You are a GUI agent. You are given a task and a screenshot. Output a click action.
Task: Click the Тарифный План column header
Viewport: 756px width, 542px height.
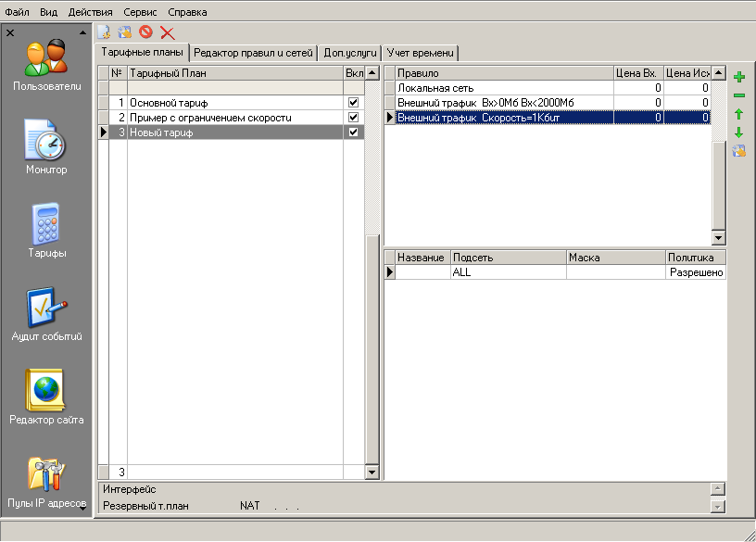234,72
